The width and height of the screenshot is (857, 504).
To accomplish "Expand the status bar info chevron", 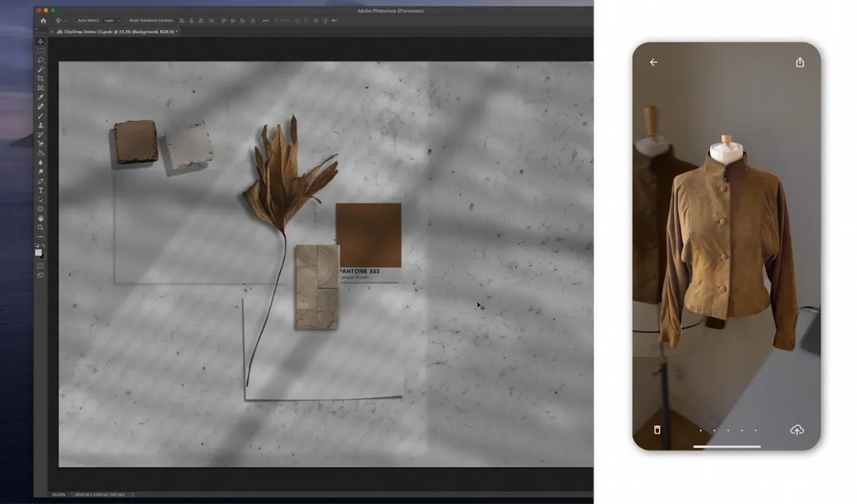I will tap(132, 495).
